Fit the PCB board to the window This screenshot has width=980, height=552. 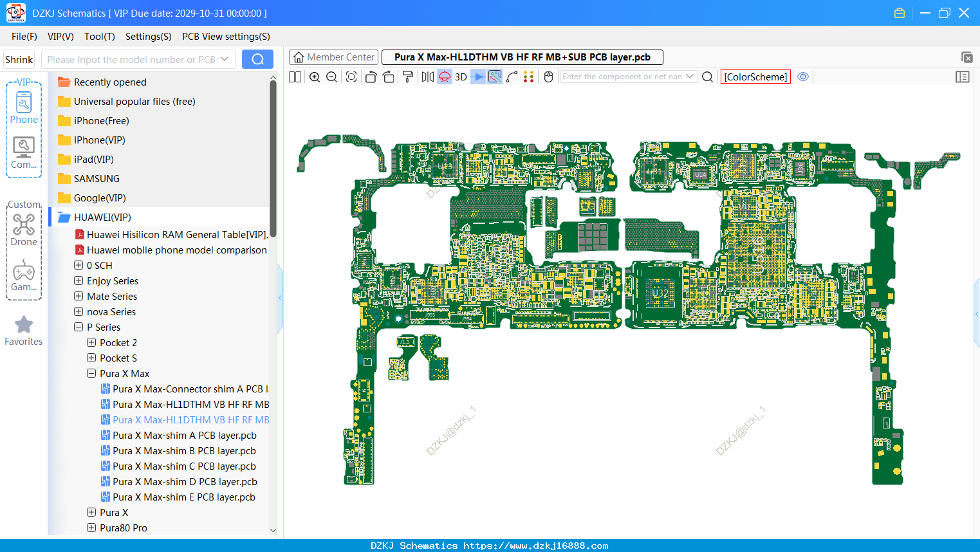[351, 77]
